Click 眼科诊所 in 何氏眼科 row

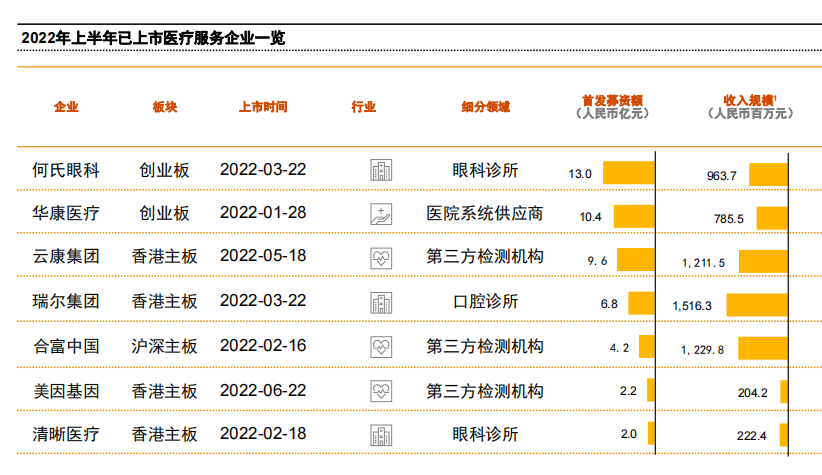pos(485,170)
